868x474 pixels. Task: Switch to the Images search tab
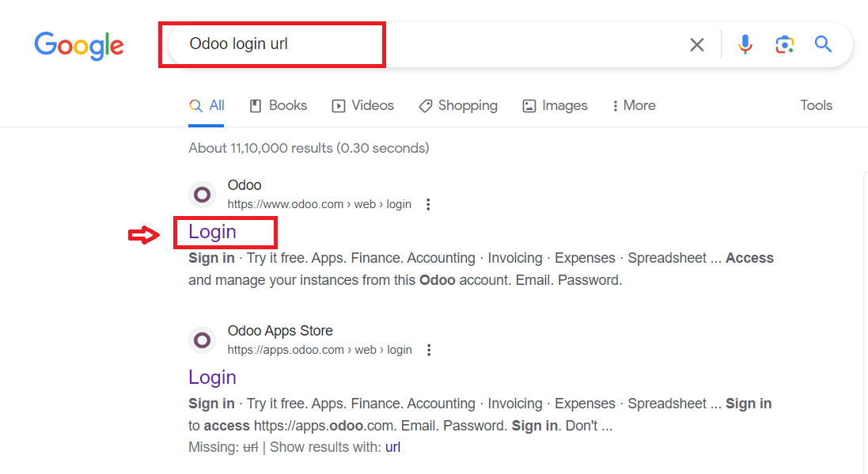click(555, 105)
